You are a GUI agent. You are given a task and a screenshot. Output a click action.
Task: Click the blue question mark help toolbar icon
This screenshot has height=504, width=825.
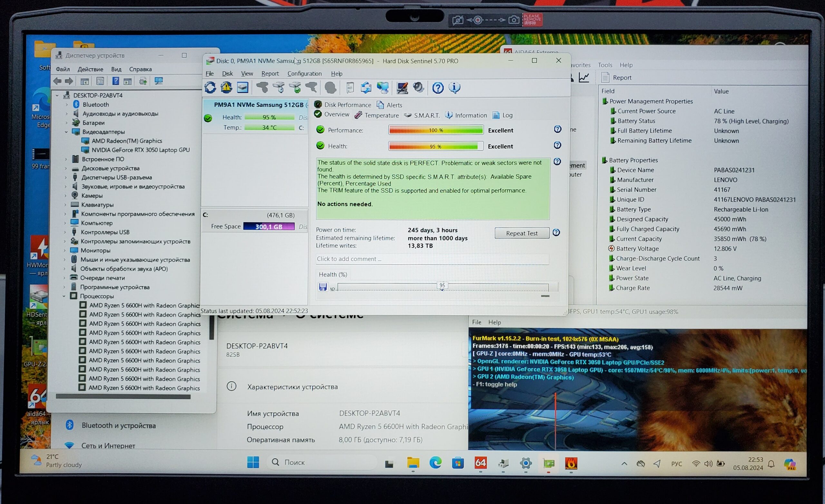(438, 88)
